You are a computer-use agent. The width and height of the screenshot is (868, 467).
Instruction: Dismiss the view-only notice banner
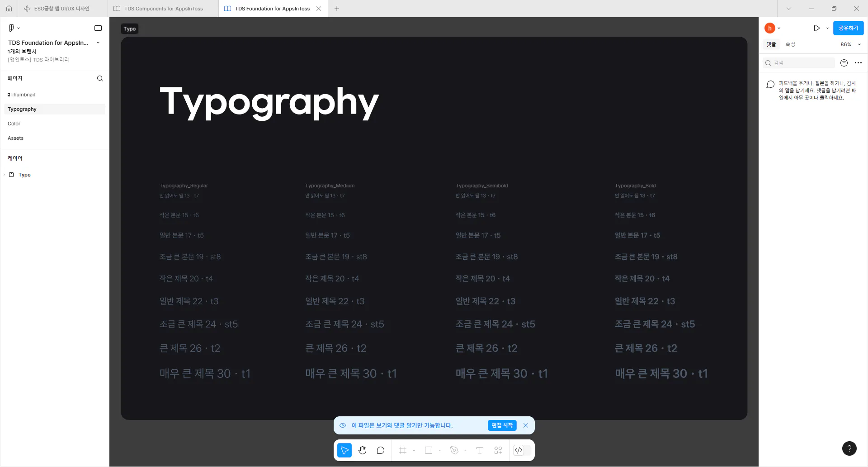(x=526, y=425)
